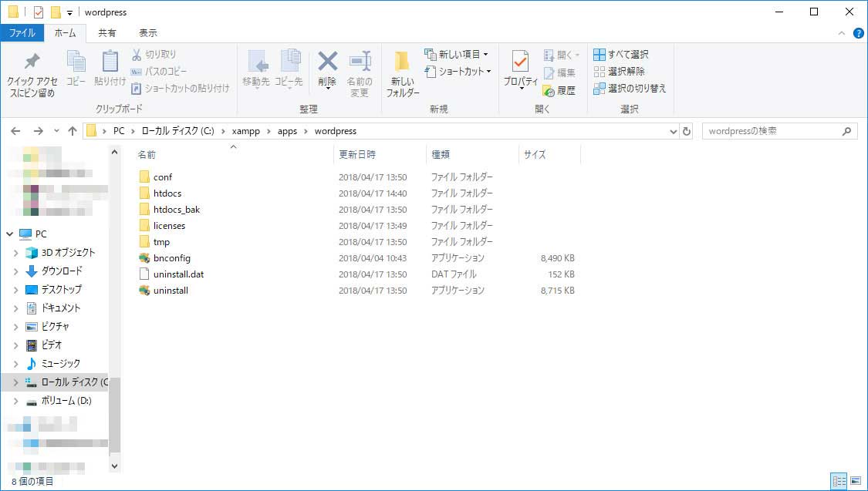Click the title bar Properties checkmark icon

[x=39, y=12]
